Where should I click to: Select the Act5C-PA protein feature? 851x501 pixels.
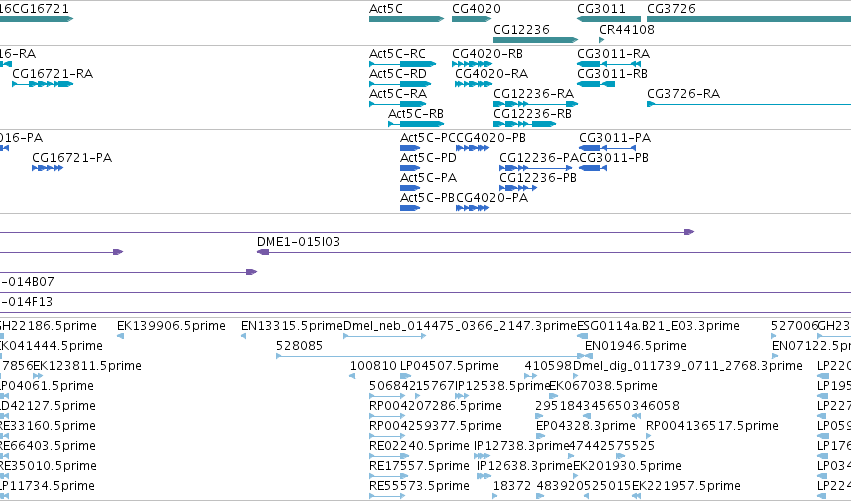click(410, 188)
